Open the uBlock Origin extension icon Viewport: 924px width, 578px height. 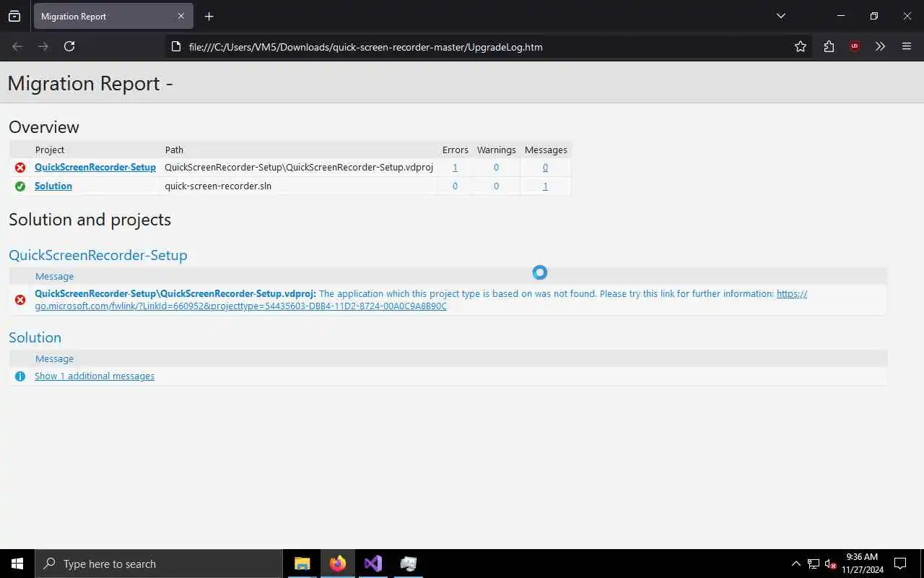(x=855, y=46)
